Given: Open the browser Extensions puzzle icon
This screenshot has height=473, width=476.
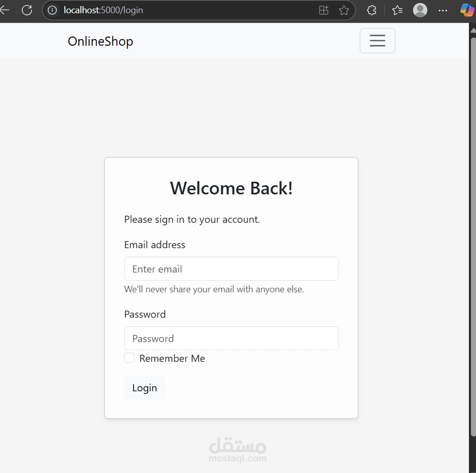Looking at the screenshot, I should 371,10.
